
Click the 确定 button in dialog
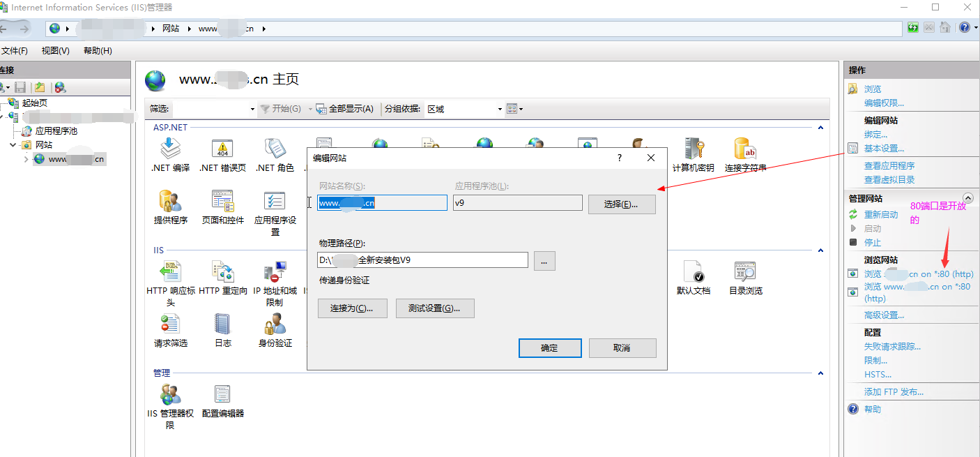tap(549, 348)
